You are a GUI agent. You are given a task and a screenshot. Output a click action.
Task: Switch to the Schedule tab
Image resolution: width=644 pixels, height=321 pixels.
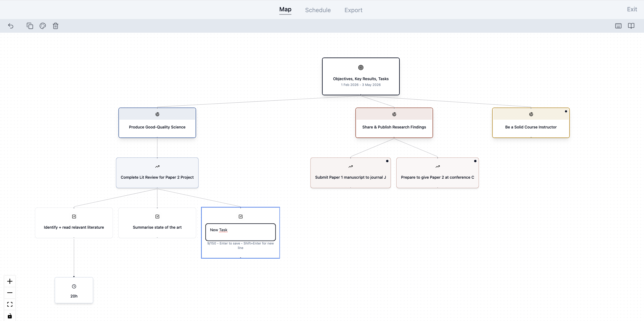pos(318,10)
